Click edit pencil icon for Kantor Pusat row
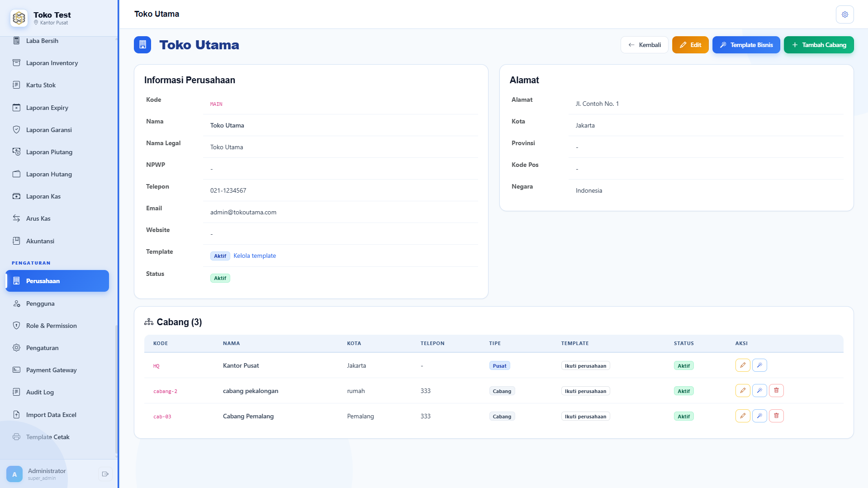This screenshot has height=488, width=868. 743,365
